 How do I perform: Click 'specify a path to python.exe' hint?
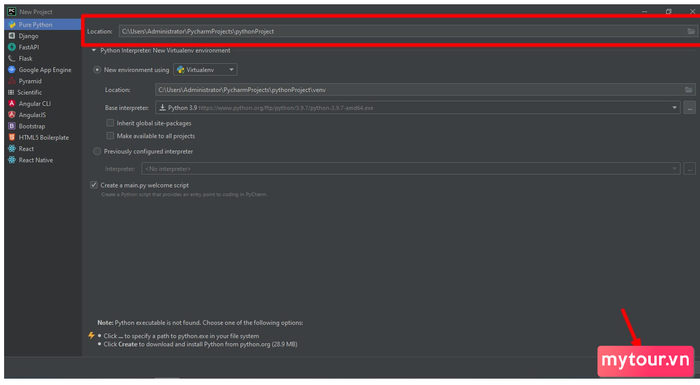181,336
